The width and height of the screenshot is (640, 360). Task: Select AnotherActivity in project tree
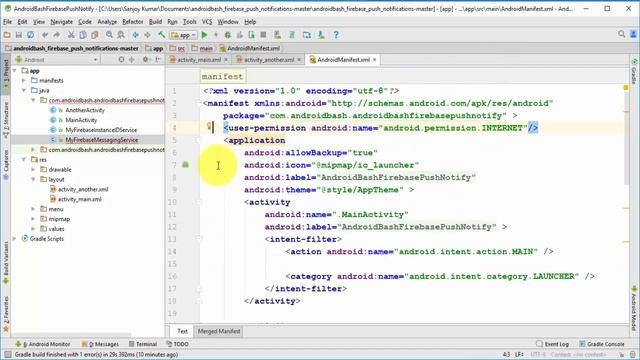click(85, 110)
